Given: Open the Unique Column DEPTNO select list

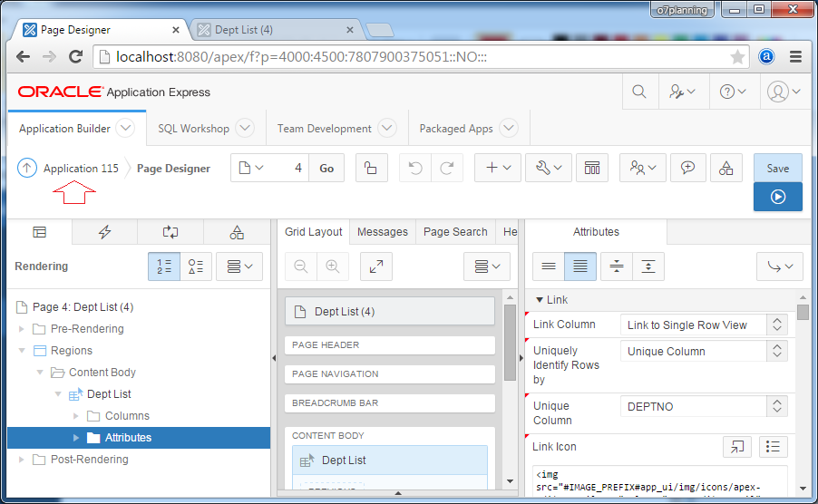Looking at the screenshot, I should (704, 406).
